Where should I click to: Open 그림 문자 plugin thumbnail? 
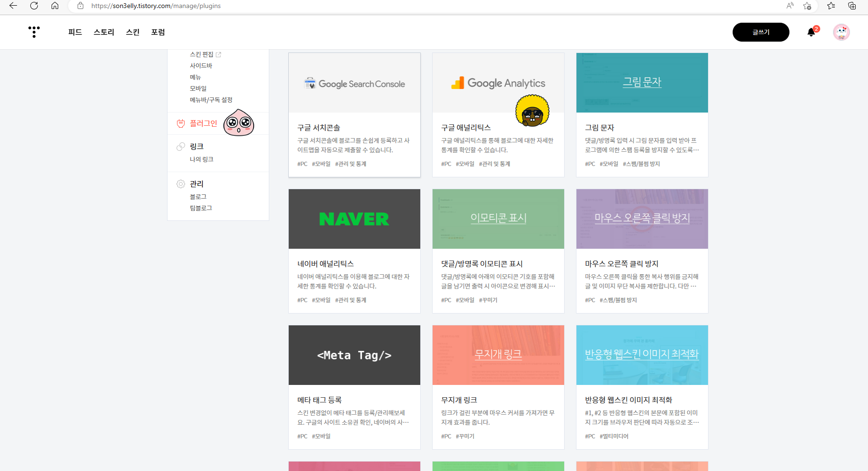tap(642, 83)
